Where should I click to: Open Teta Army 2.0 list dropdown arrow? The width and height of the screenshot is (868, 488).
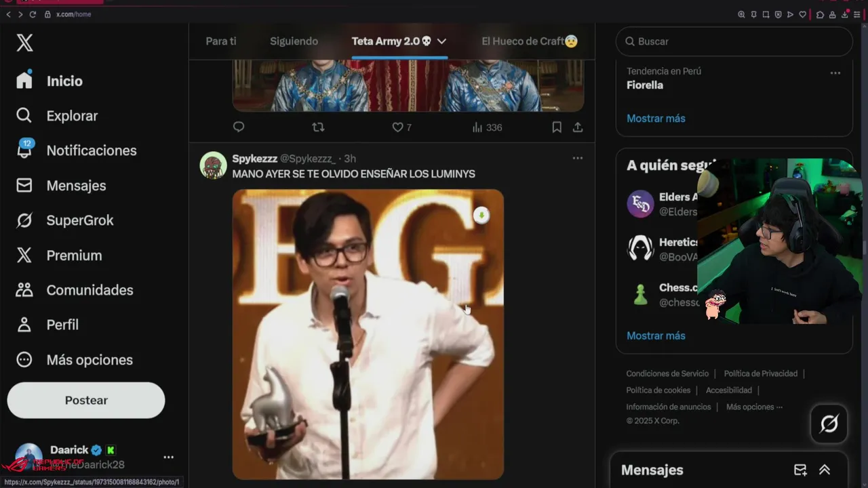point(441,41)
